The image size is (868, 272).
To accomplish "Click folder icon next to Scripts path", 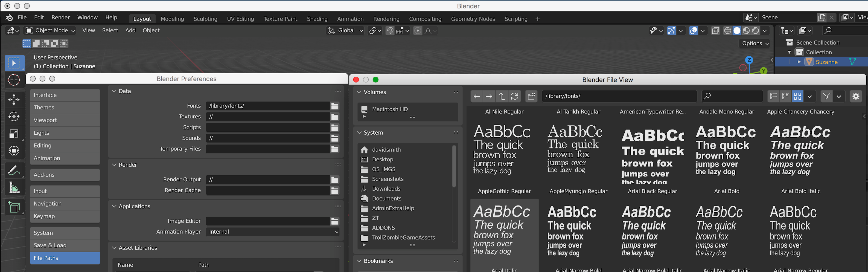I will pyautogui.click(x=335, y=128).
